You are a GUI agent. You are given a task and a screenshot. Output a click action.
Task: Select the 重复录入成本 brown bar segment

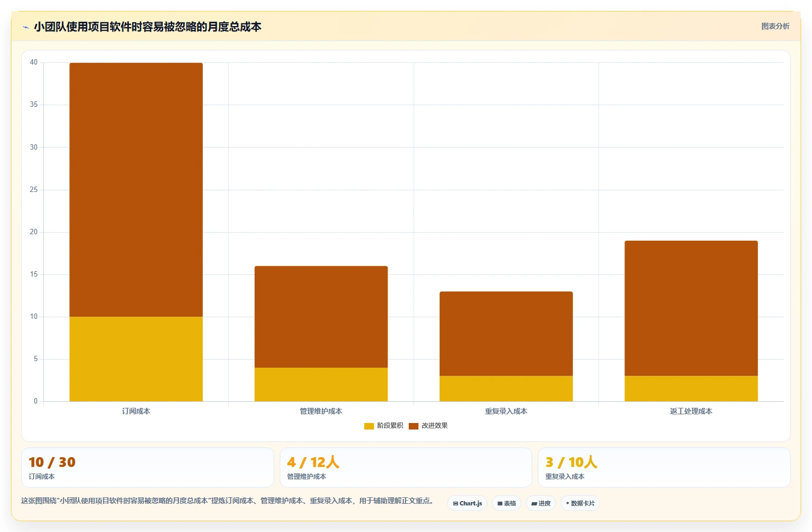pos(506,334)
